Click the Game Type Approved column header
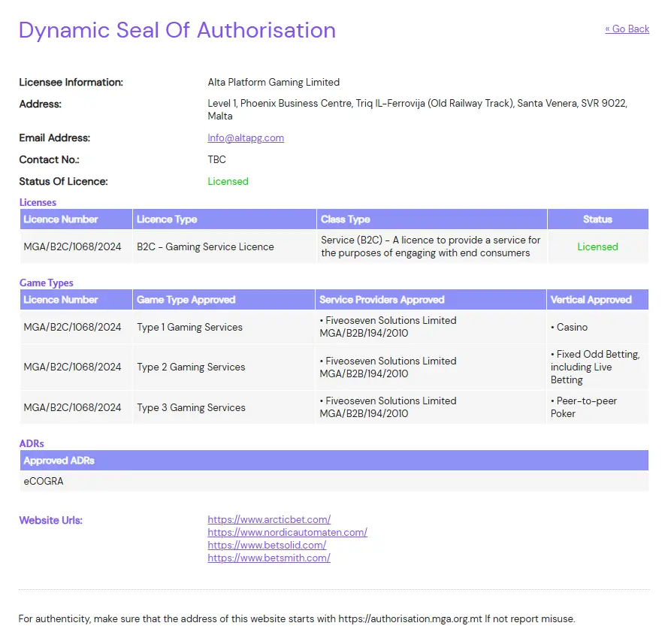 coord(186,300)
